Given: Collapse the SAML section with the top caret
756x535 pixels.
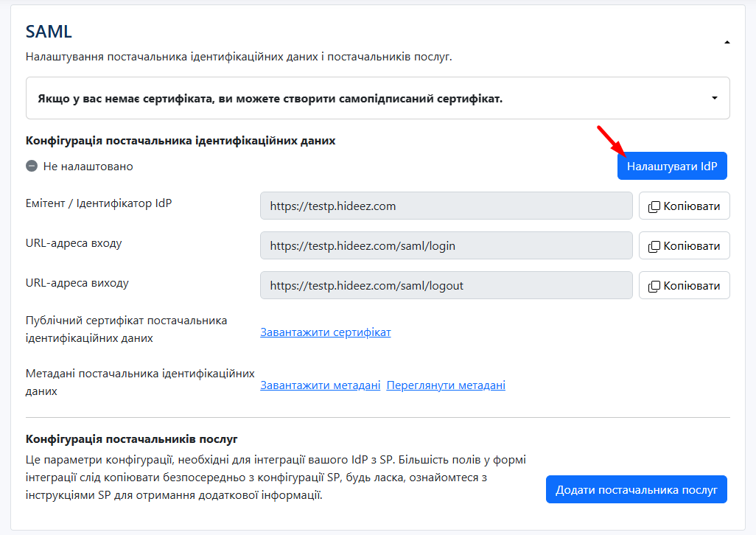Looking at the screenshot, I should pos(727,43).
